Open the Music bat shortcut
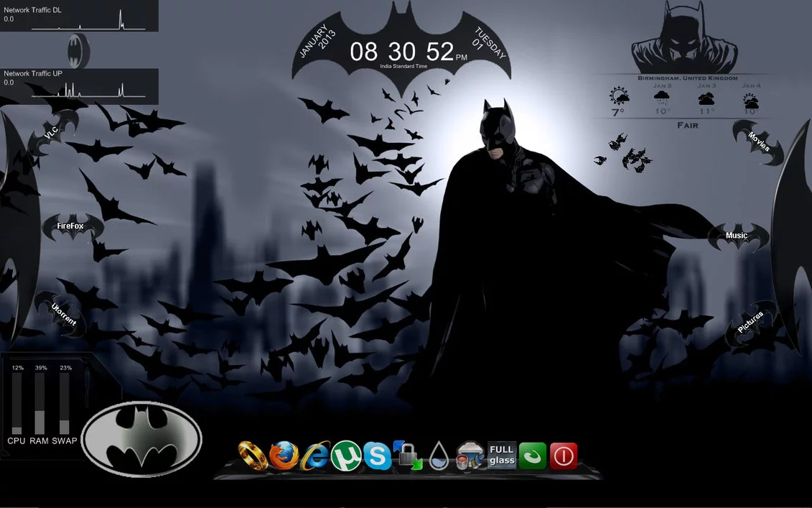This screenshot has width=812, height=508. click(x=735, y=235)
